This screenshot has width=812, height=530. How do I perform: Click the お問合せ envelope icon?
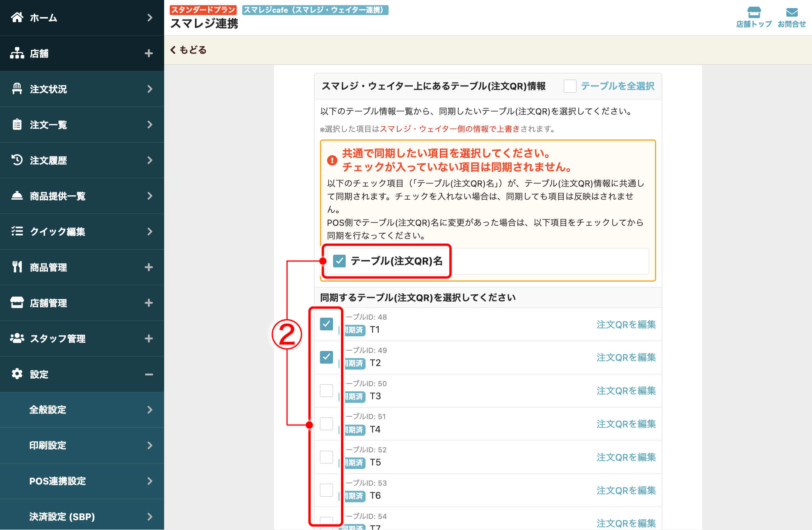(791, 12)
